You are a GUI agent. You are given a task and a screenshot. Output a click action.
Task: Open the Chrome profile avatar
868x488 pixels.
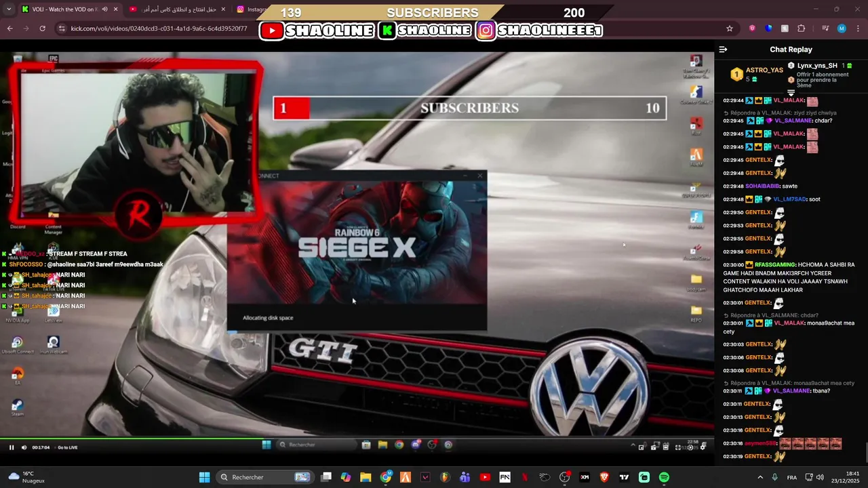pos(842,28)
